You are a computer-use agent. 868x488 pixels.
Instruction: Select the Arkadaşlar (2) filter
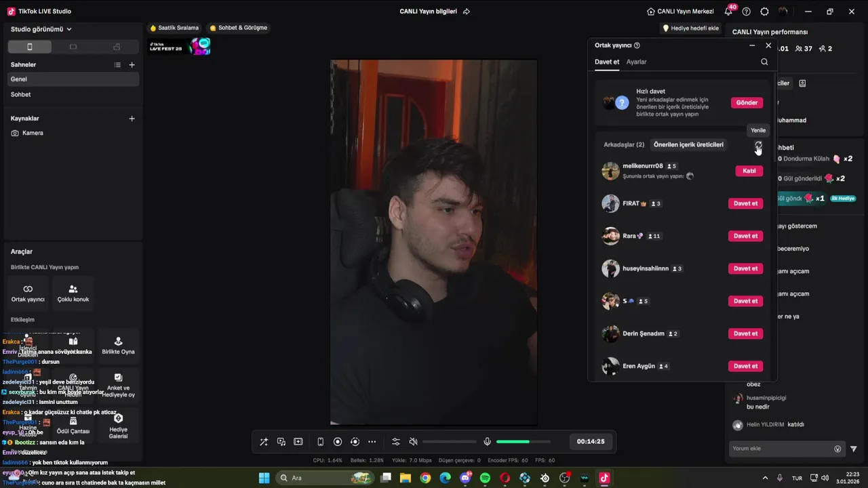[x=624, y=144]
